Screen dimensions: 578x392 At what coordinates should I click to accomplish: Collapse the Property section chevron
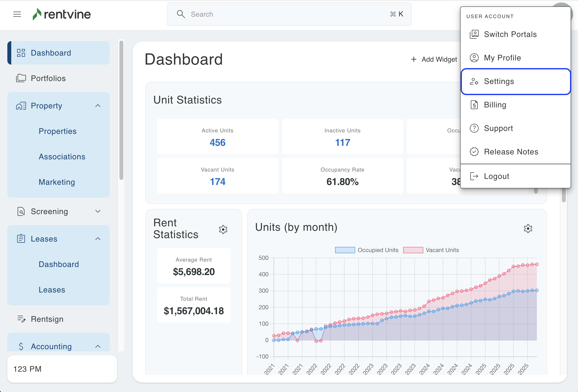[98, 106]
